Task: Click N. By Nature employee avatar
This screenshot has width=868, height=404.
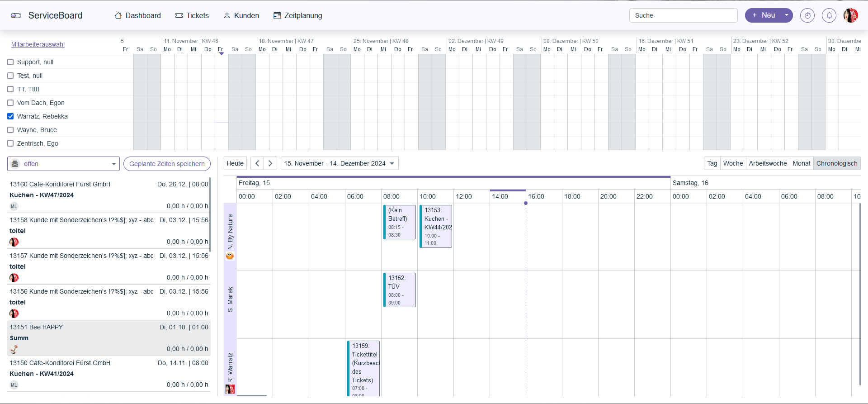Action: [230, 256]
